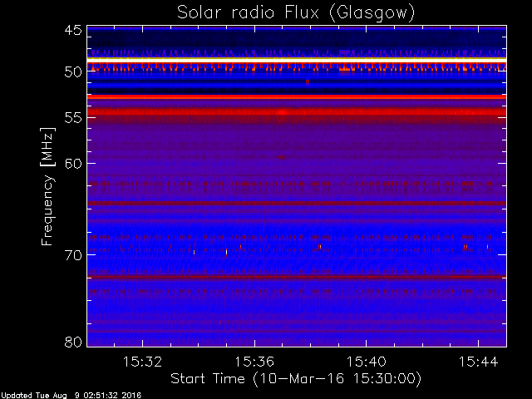Click the 15:40 time axis label
532x399 pixels.
click(367, 362)
